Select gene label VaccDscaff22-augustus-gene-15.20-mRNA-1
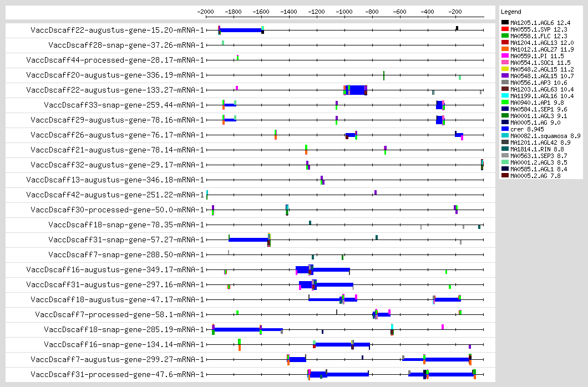The image size is (588, 387). (117, 30)
